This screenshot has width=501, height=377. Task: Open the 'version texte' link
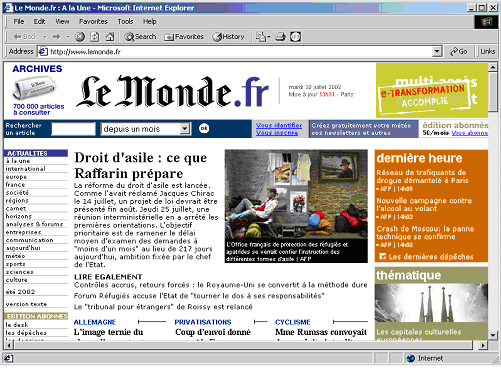click(26, 304)
